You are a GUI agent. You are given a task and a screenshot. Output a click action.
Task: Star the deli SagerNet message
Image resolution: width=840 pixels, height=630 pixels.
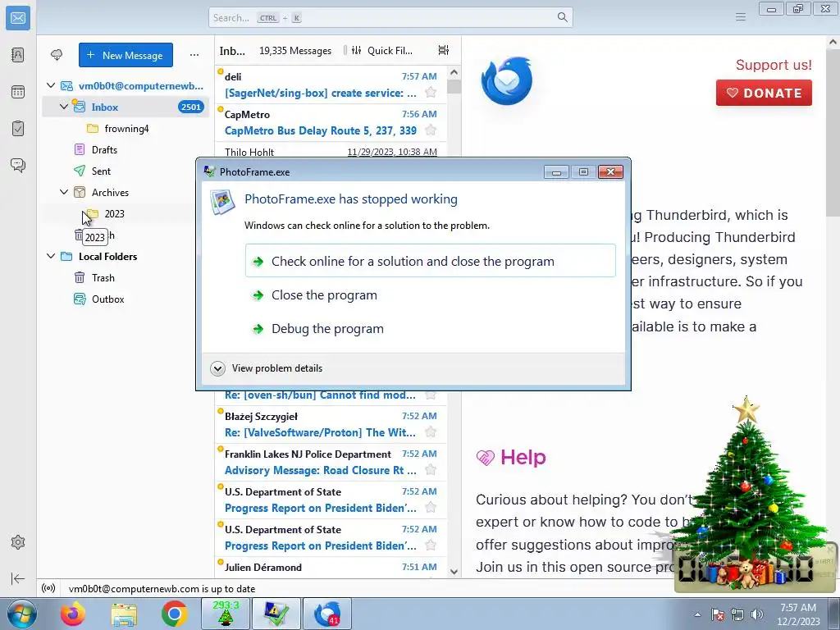tap(430, 93)
